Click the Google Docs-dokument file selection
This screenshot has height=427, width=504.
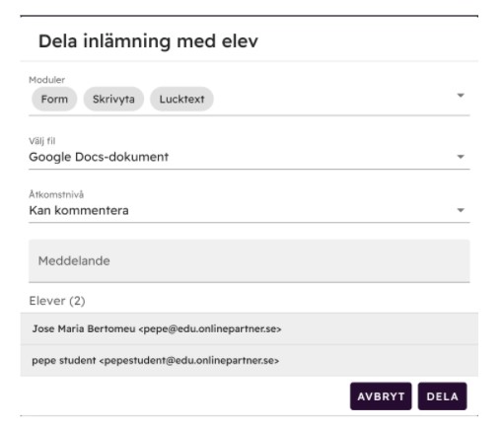coord(99,157)
